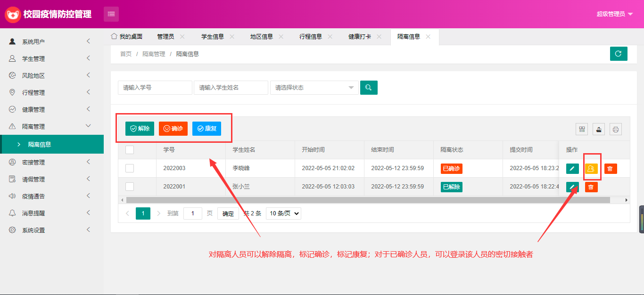644x295 pixels.
Task: Click the 疫情通告 speaker icon
Action: 12,196
